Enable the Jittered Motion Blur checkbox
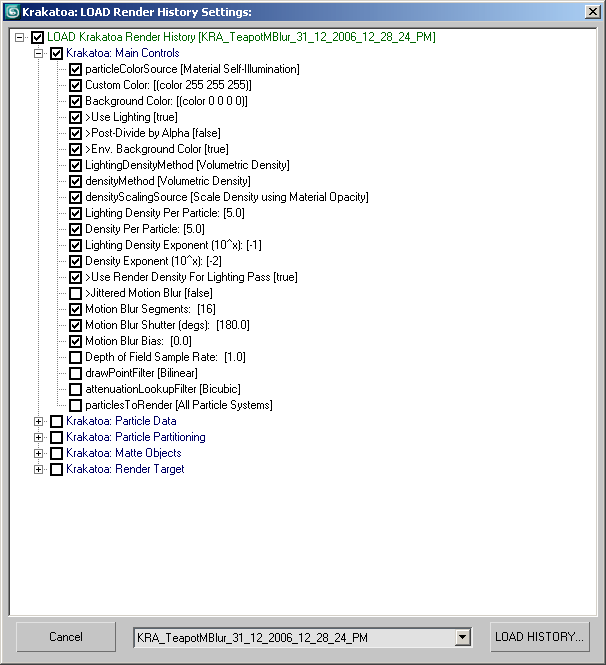 coord(75,293)
